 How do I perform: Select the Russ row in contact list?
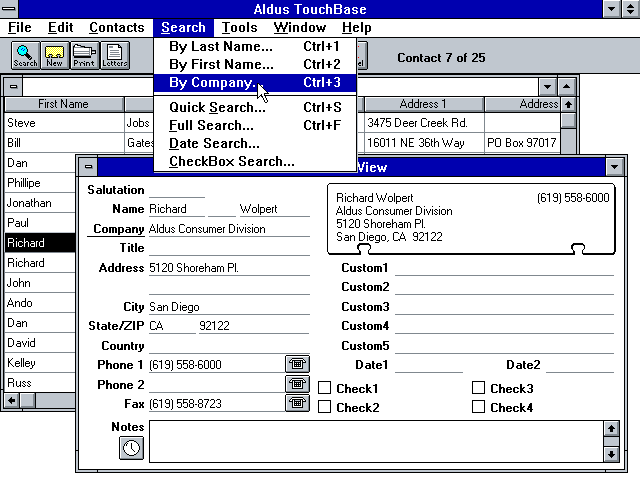(40, 383)
